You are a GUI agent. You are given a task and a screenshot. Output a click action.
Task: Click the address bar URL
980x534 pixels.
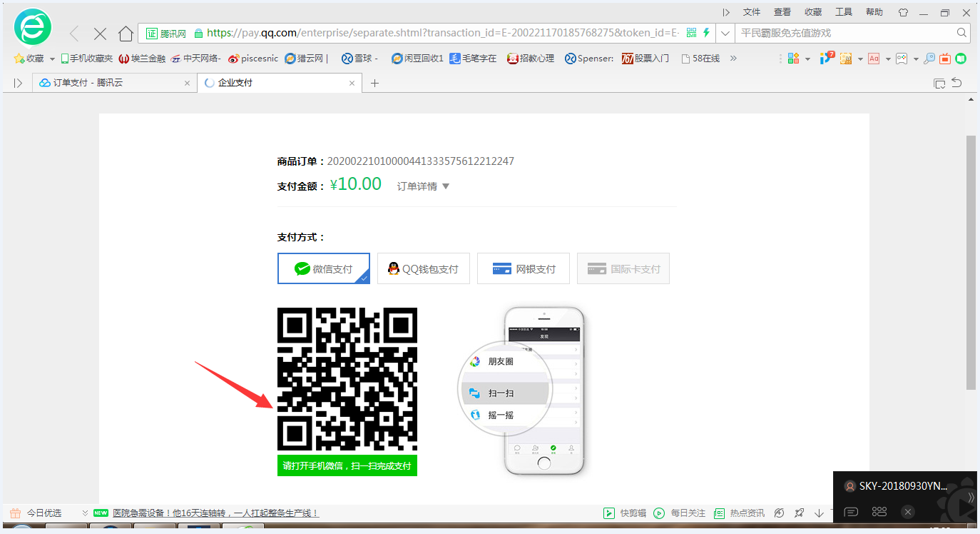(x=442, y=33)
